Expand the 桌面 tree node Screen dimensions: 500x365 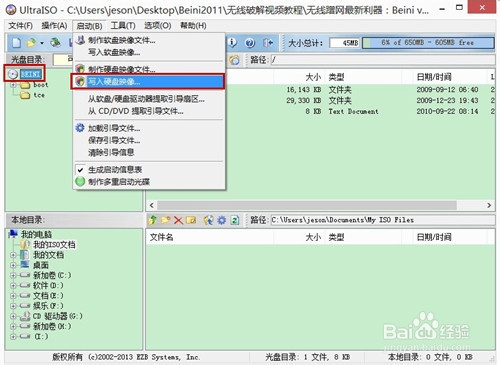point(13,265)
